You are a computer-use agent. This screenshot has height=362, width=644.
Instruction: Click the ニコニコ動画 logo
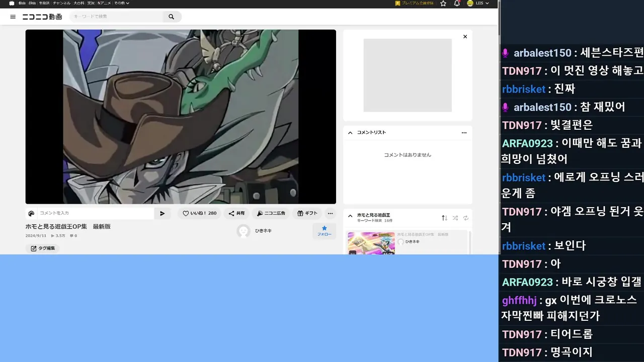(42, 17)
